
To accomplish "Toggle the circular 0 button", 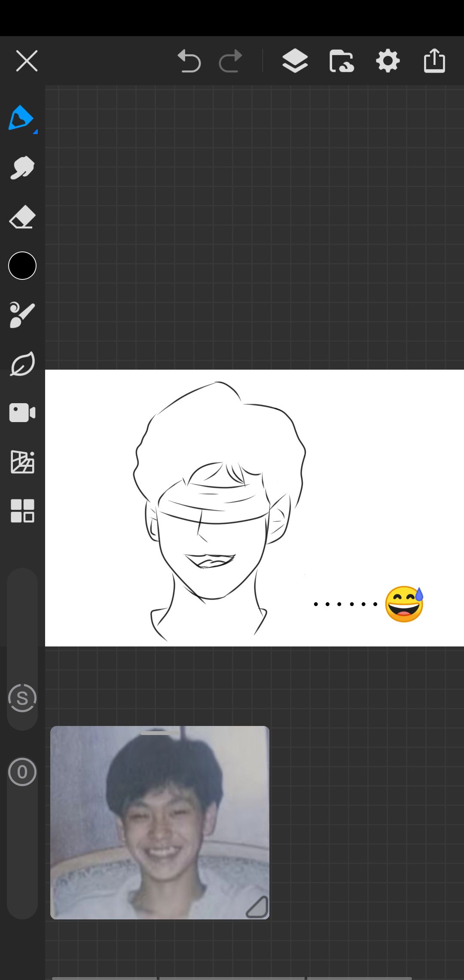I will click(22, 772).
